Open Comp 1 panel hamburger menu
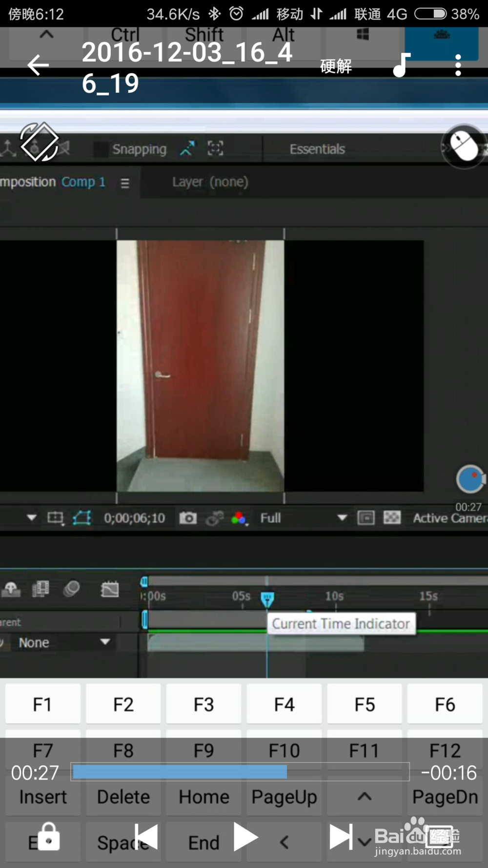488x868 pixels. 125,183
